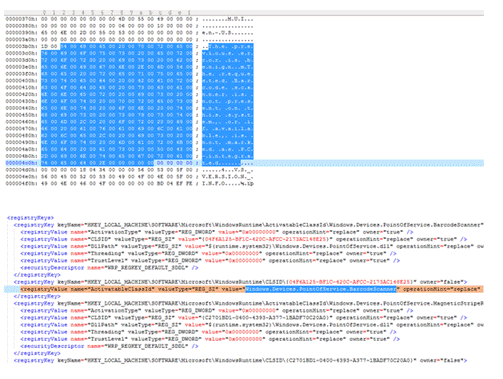Click the selected 'Windows.Devices.PointOfService.BarcodeScanner' value
The image size is (503, 379).
321,289
